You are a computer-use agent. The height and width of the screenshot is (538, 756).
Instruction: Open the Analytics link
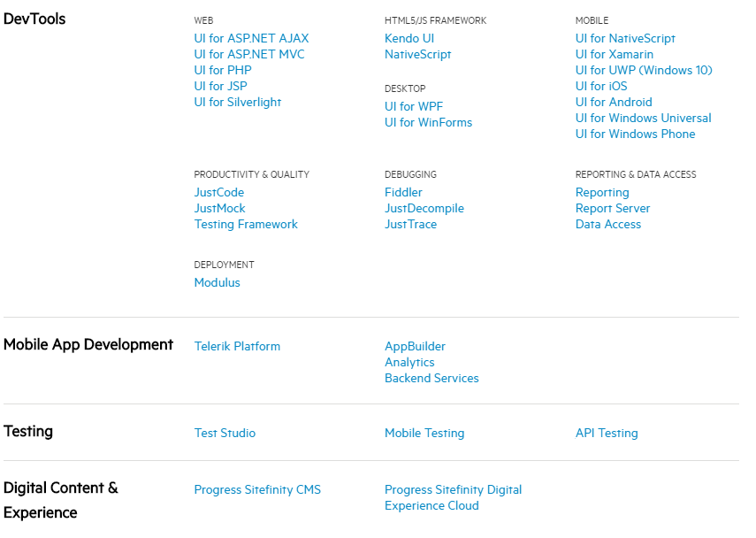(x=409, y=363)
